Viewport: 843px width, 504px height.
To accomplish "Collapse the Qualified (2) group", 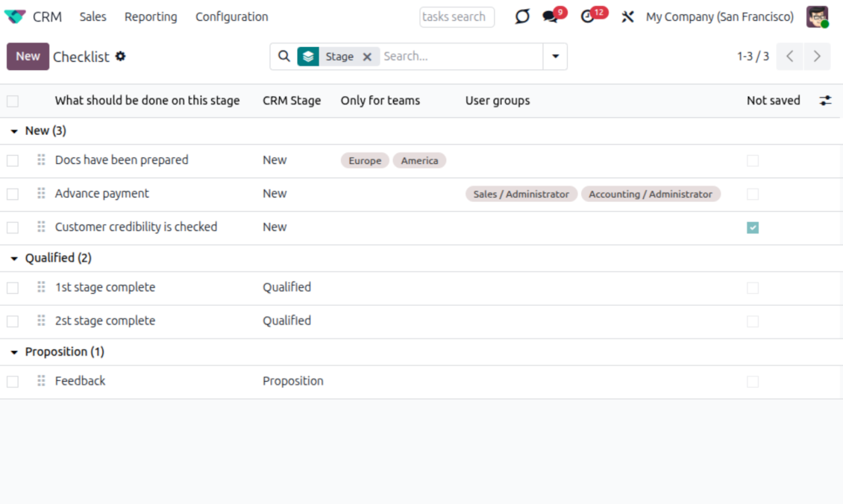I will tap(14, 259).
